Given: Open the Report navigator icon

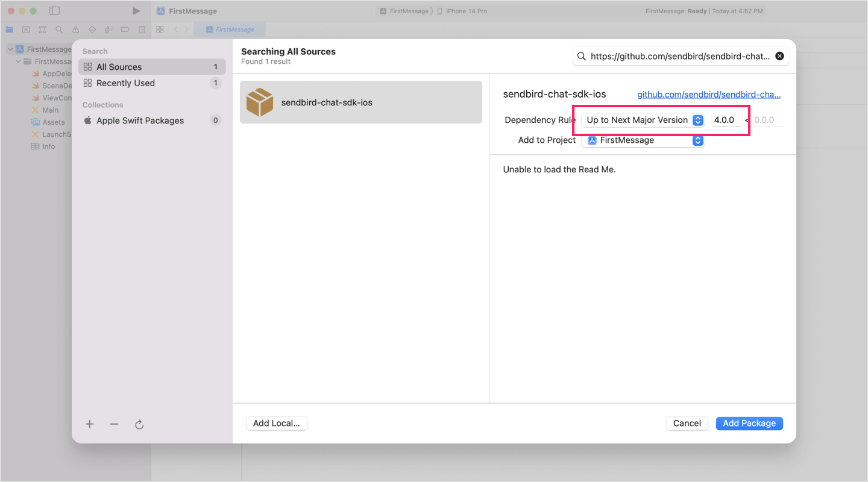Looking at the screenshot, I should coord(142,29).
